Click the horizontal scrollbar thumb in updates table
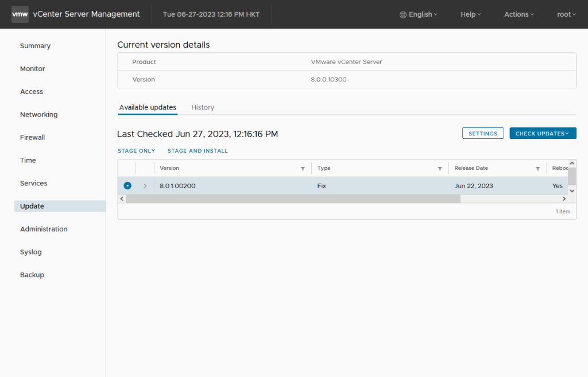Image resolution: width=588 pixels, height=377 pixels. tap(293, 199)
